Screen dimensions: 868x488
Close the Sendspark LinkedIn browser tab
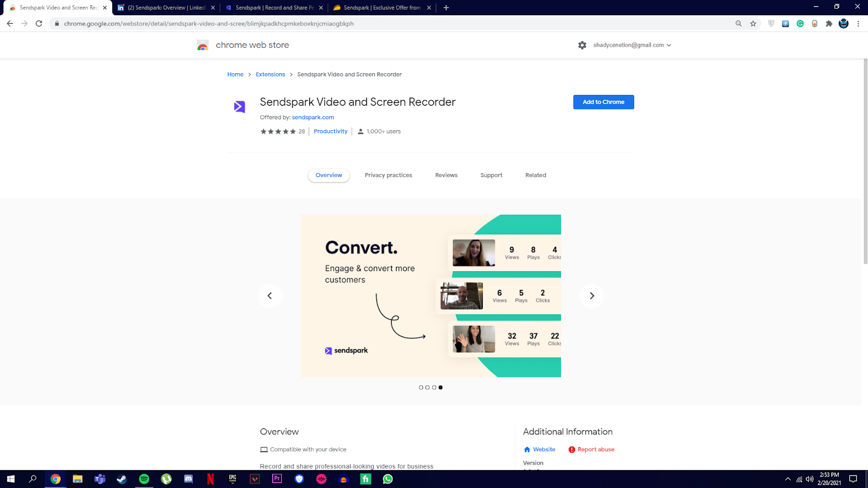tap(213, 8)
